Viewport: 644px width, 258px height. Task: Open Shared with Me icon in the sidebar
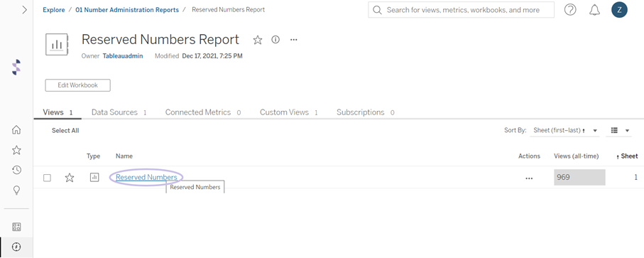point(16,227)
